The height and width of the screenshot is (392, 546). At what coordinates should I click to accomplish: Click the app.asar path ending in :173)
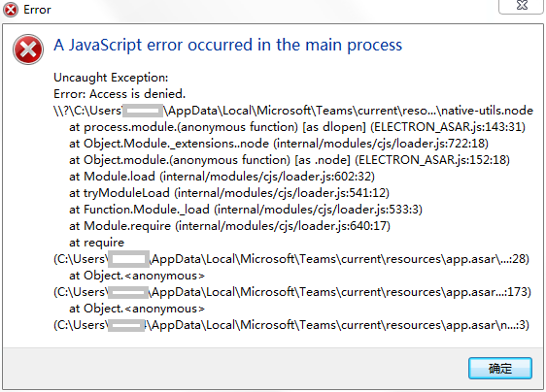(292, 292)
